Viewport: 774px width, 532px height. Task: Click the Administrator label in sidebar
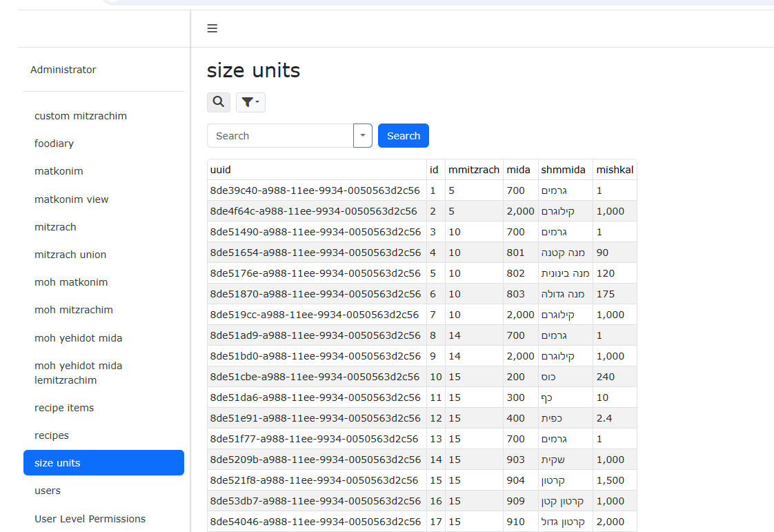click(63, 70)
